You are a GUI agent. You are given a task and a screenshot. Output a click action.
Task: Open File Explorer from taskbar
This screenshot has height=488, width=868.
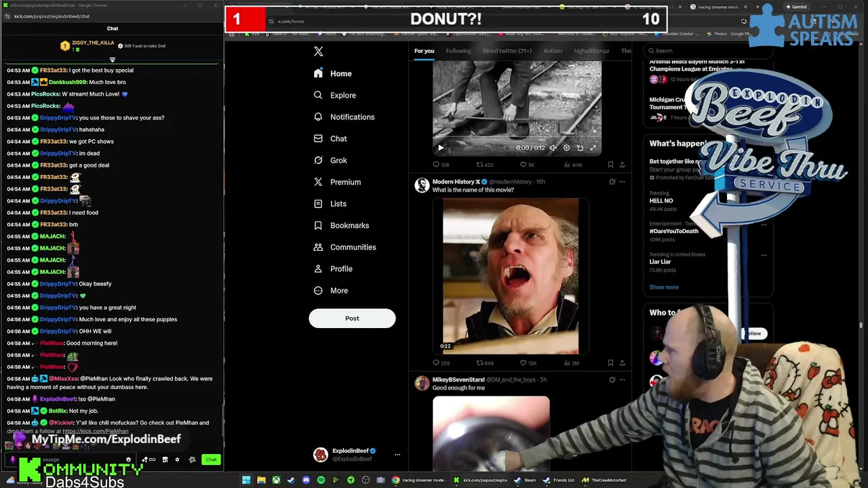[x=261, y=480]
